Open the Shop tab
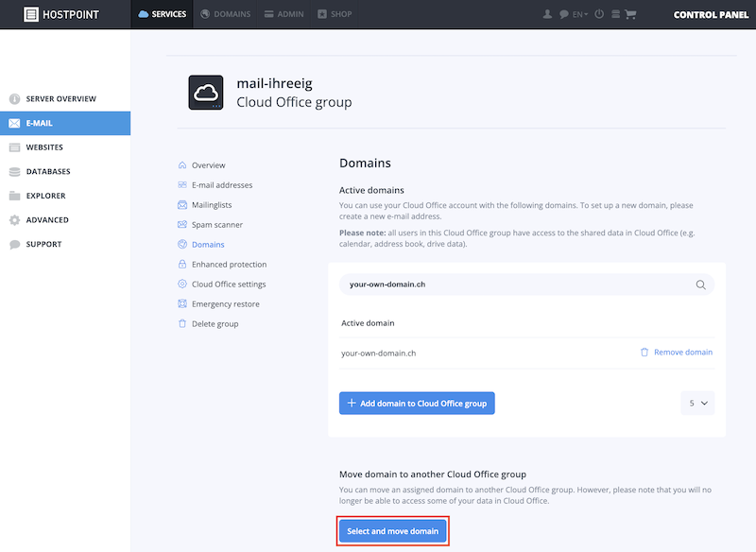Viewport: 756px width, 552px height. point(335,14)
